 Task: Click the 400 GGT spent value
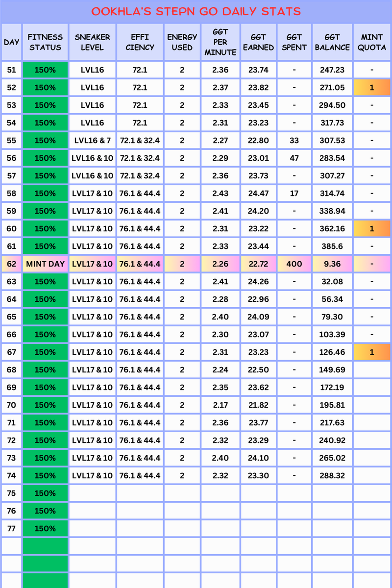point(294,264)
